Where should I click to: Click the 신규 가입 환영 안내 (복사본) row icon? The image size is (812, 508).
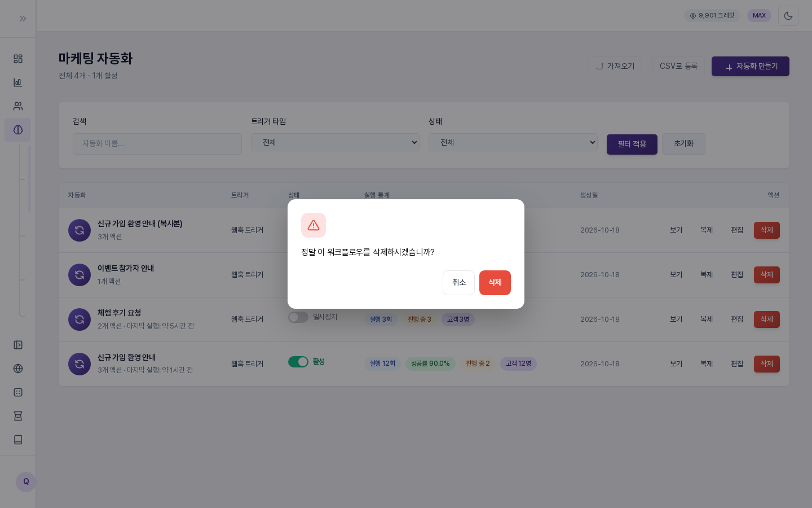click(80, 230)
